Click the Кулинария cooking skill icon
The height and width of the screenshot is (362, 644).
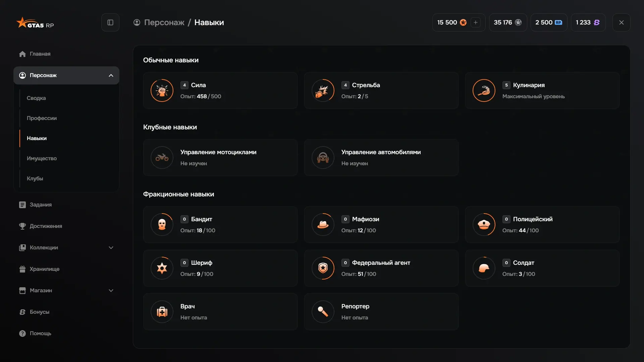[484, 90]
